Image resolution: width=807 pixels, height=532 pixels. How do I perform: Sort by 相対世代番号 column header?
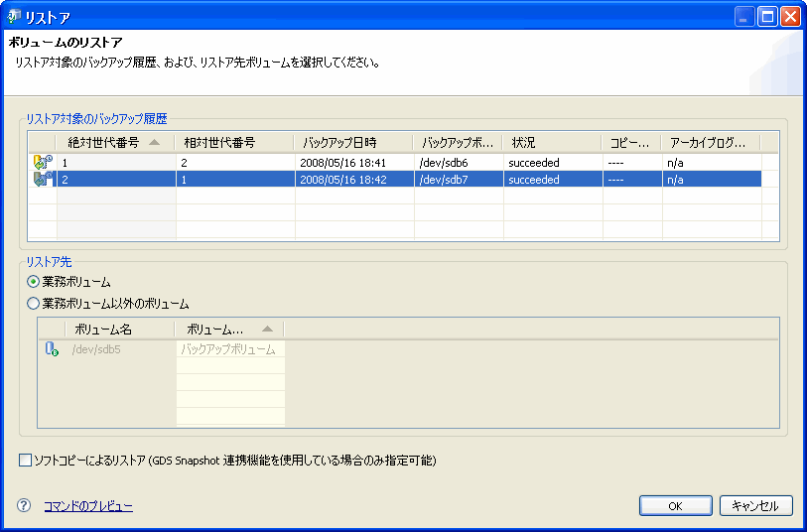[234, 143]
